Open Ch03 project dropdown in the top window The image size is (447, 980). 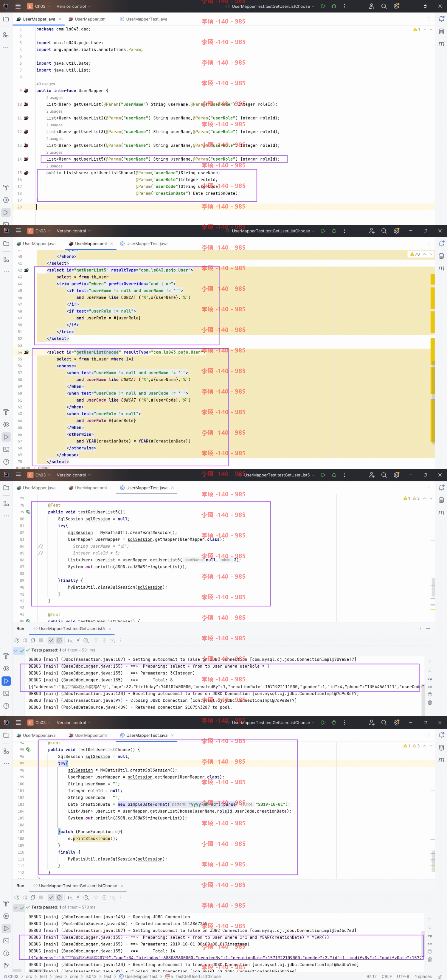pyautogui.click(x=39, y=7)
